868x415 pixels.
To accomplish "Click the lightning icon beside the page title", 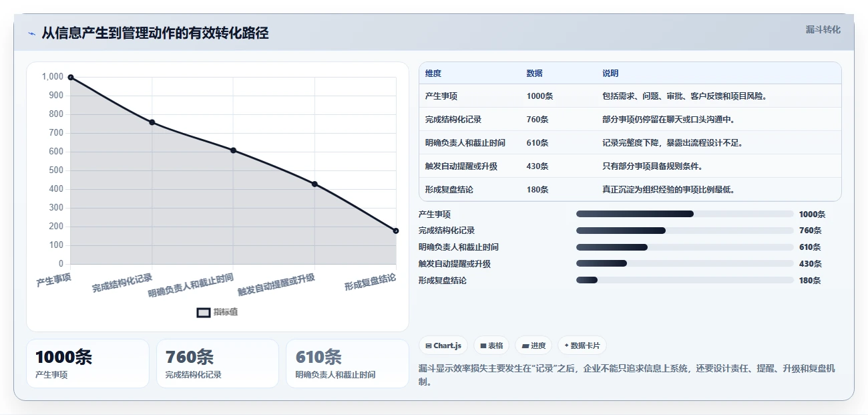I will pos(32,33).
